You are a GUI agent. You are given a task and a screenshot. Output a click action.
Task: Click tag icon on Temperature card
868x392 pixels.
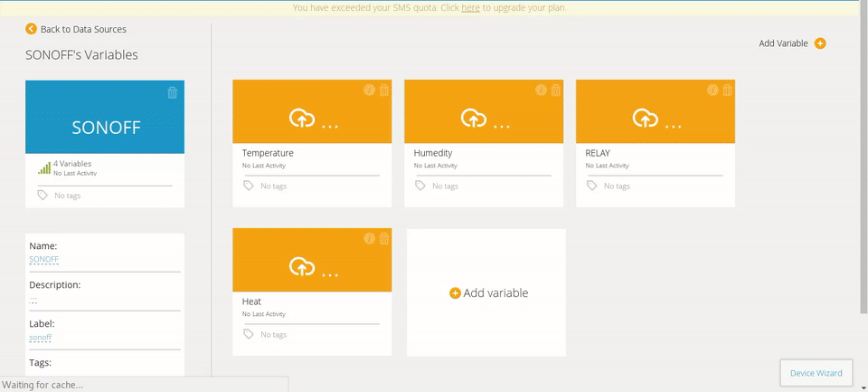[x=249, y=186]
